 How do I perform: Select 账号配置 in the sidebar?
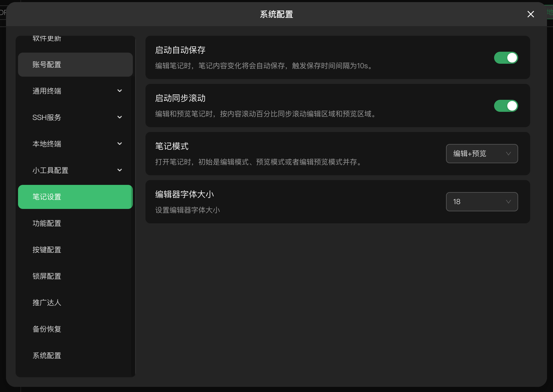click(75, 64)
